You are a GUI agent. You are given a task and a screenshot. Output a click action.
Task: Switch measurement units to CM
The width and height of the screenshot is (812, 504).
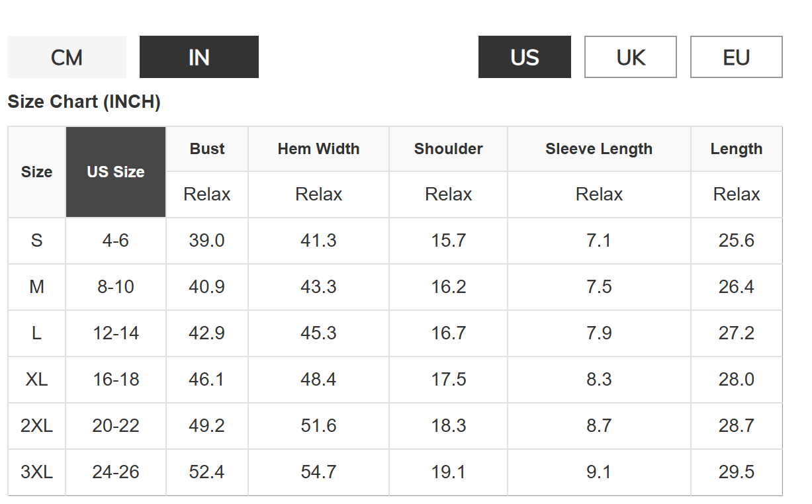[x=66, y=58]
